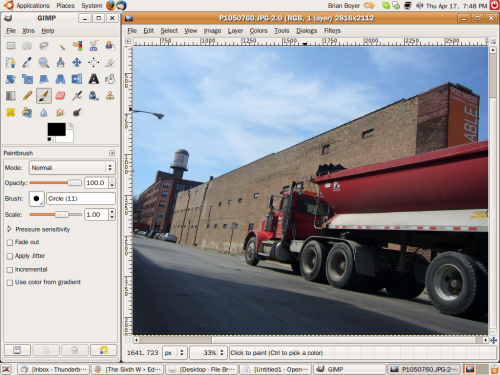Select the Dodge/Burn tool

click(77, 112)
